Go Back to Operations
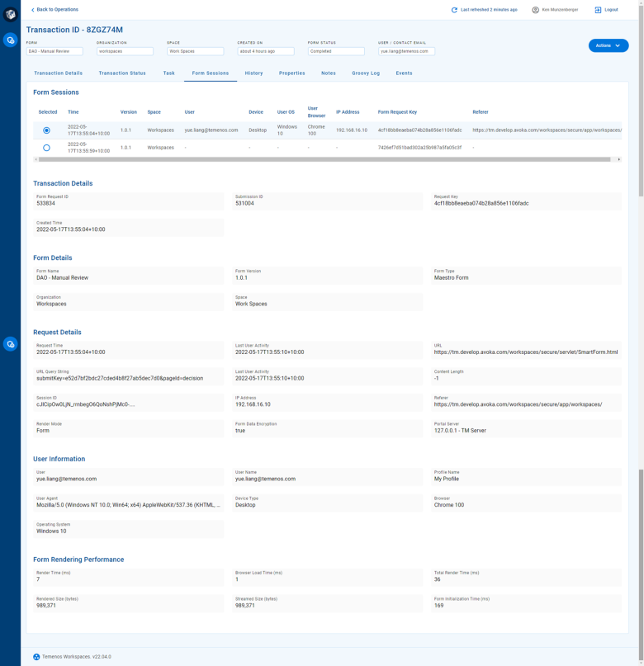The width and height of the screenshot is (644, 666). (57, 9)
